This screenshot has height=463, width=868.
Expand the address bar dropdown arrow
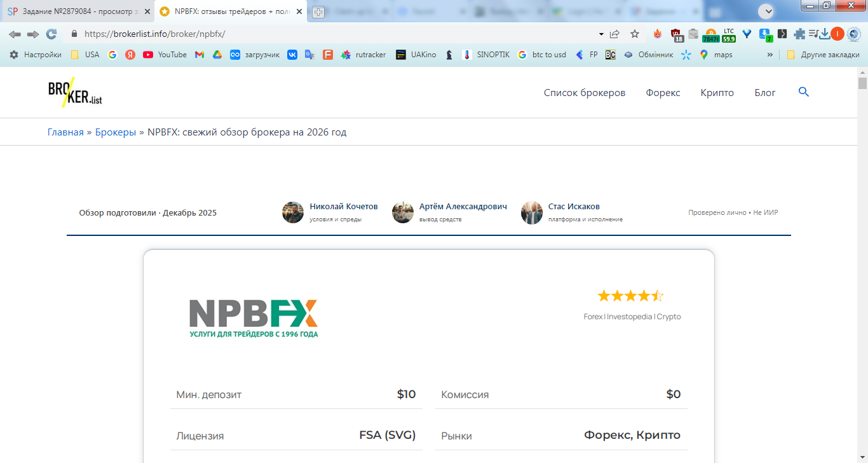point(601,34)
